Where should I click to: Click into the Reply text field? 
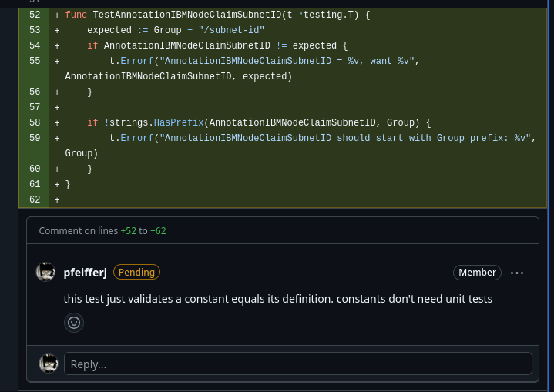point(297,364)
